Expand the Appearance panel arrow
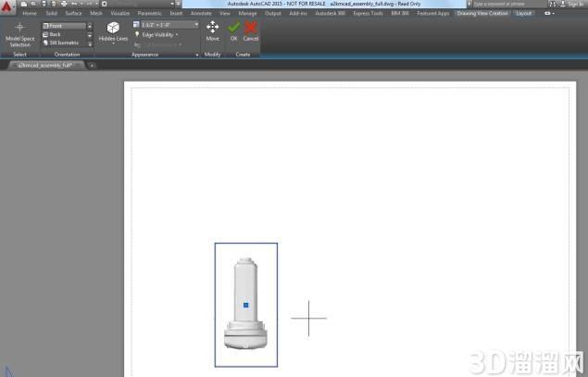588x377 pixels. (x=197, y=56)
